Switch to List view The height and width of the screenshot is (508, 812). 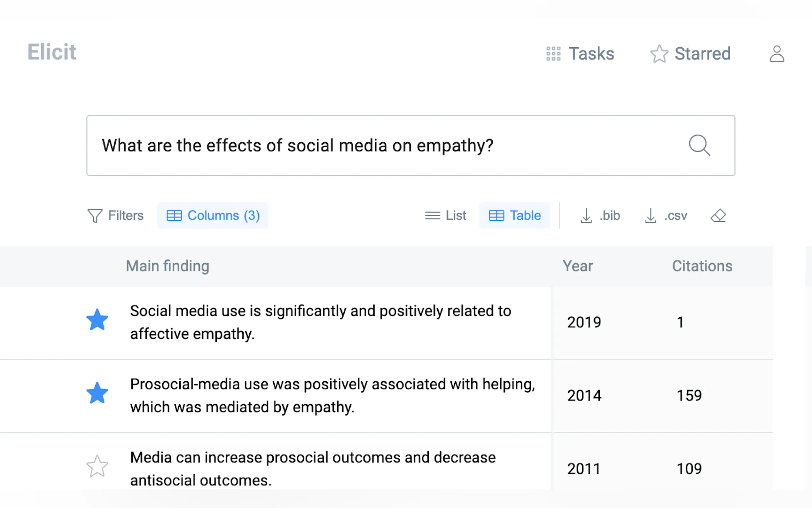pos(445,215)
